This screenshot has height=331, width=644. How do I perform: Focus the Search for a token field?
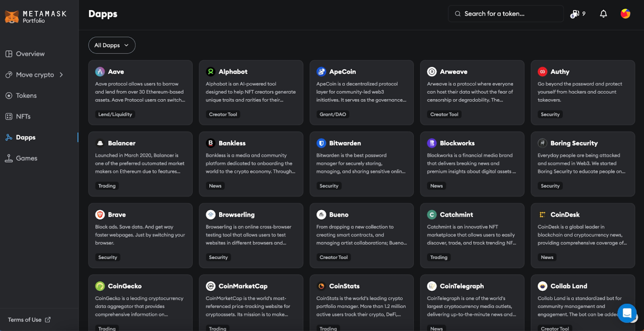click(x=505, y=14)
